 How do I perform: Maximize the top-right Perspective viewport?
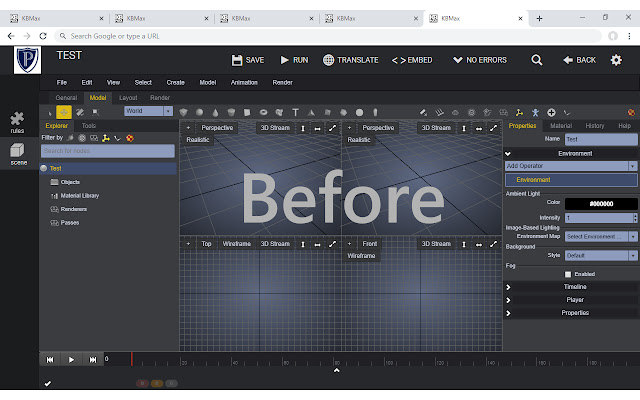pos(494,128)
